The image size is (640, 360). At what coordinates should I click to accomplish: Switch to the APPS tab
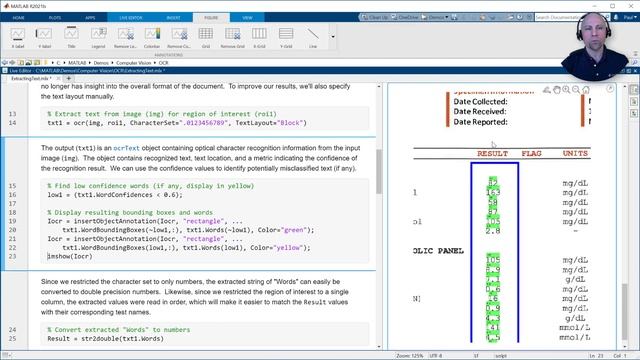pos(90,18)
